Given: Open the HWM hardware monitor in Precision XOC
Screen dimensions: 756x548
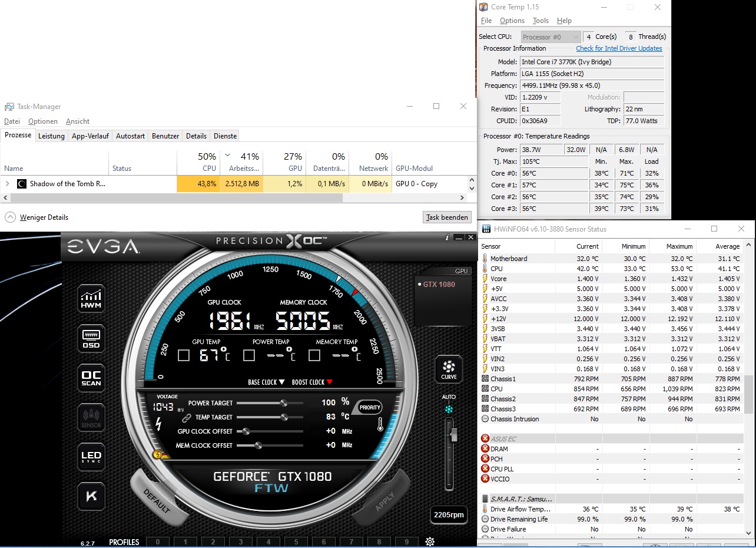Looking at the screenshot, I should pos(91,299).
